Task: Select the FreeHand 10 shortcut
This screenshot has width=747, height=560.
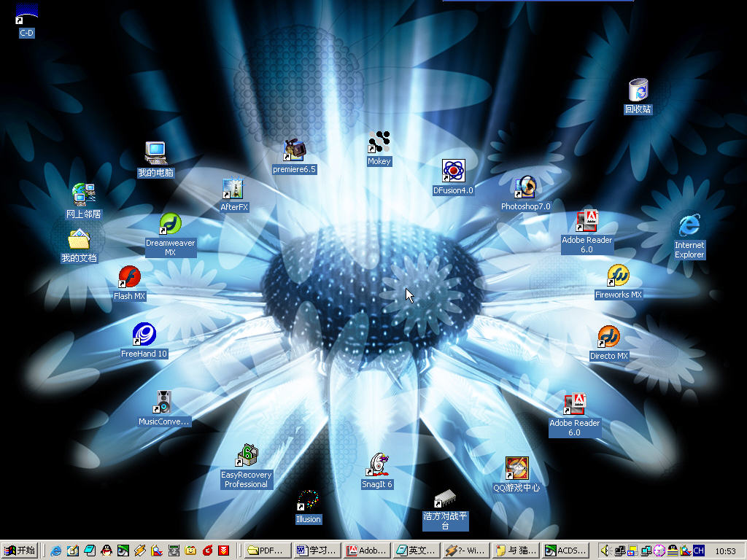Action: coord(144,340)
